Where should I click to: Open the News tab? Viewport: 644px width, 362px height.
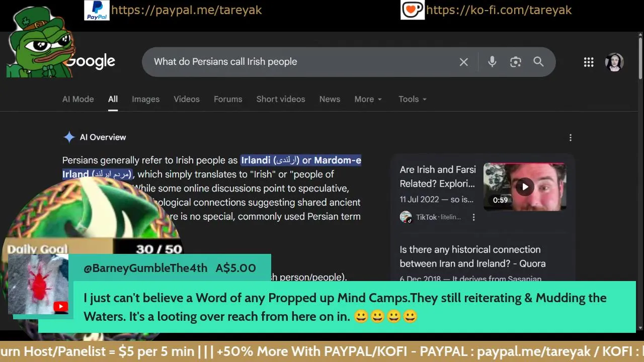point(330,99)
